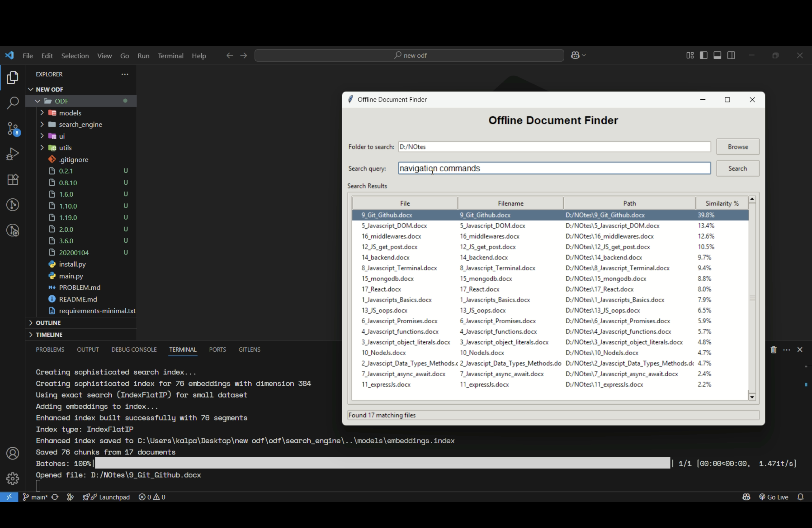Click the Search query input field
The height and width of the screenshot is (528, 812).
(x=554, y=168)
